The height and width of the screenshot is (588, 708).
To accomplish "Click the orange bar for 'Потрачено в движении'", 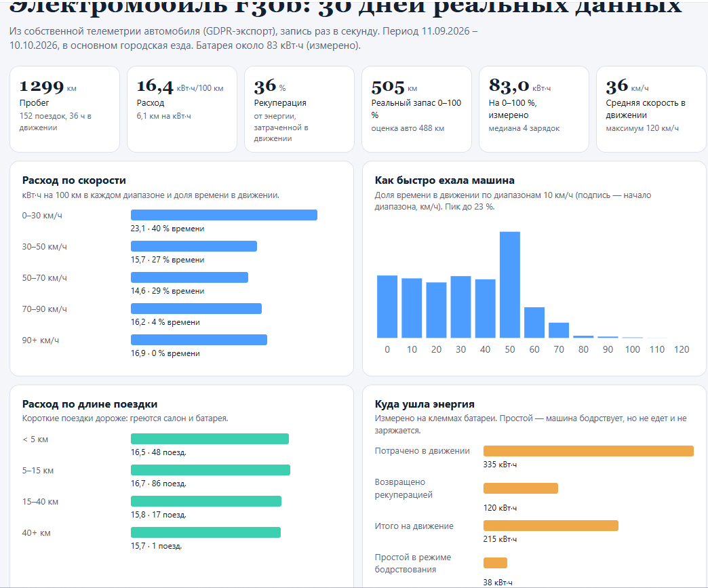I will [589, 451].
